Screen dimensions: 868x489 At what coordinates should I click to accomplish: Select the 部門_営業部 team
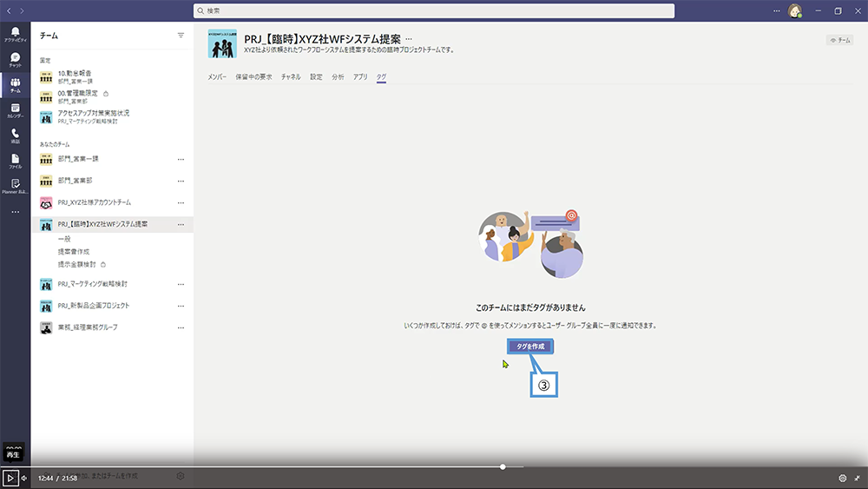pyautogui.click(x=75, y=181)
